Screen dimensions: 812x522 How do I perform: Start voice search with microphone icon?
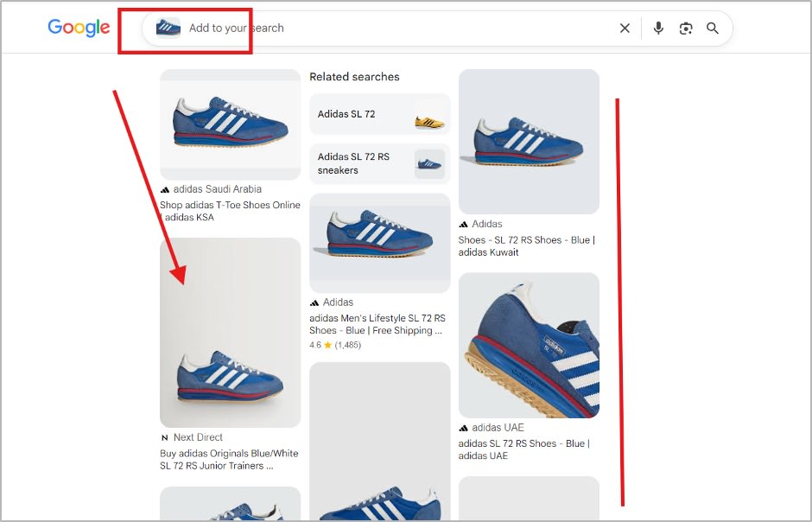658,28
